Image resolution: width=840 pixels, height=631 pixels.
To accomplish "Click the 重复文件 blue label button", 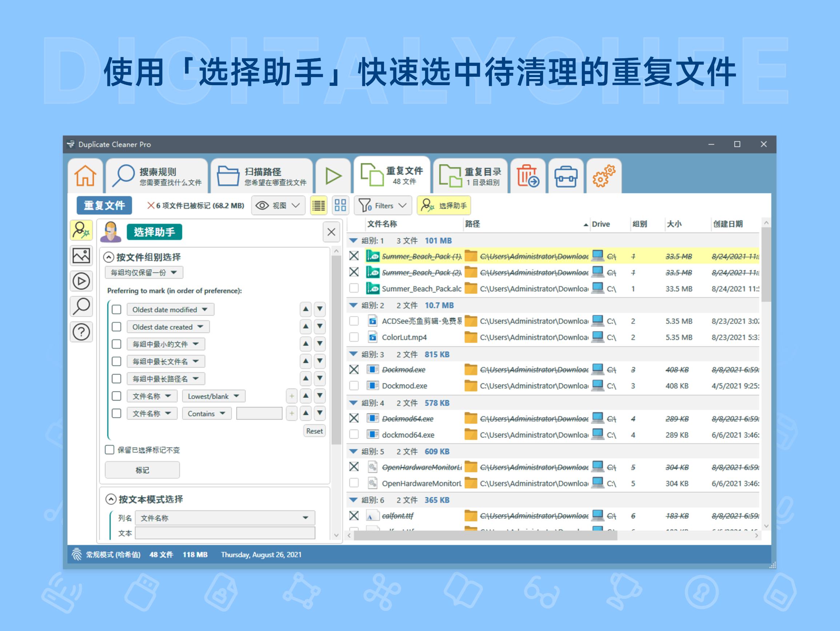I will pyautogui.click(x=104, y=206).
